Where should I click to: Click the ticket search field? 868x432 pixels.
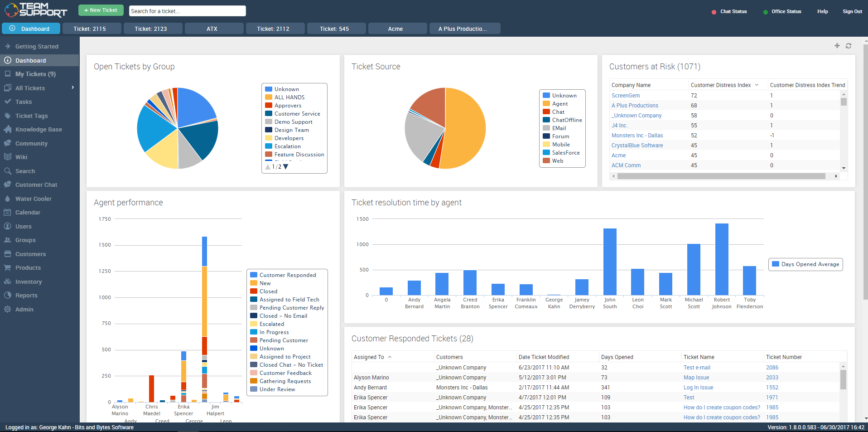coord(187,11)
